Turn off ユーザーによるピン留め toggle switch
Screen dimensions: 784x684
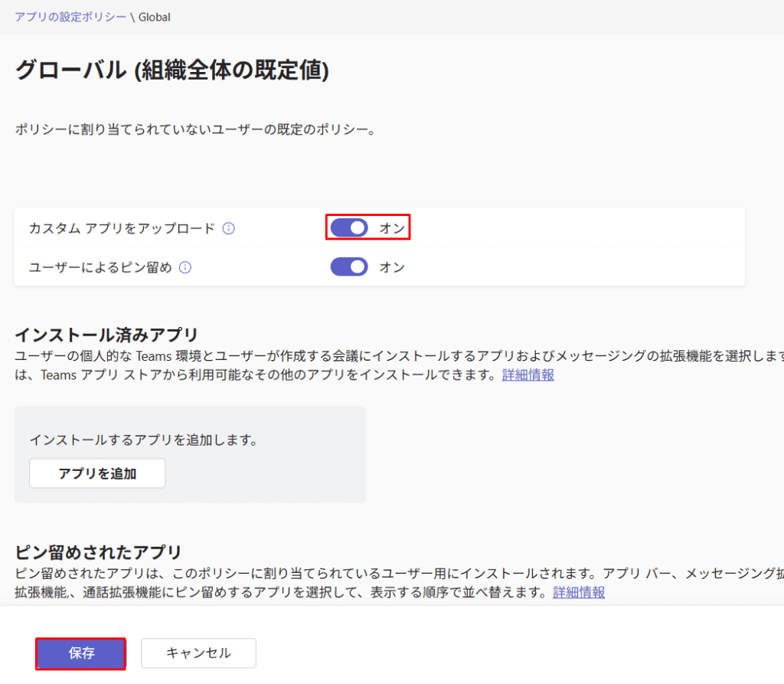349,267
